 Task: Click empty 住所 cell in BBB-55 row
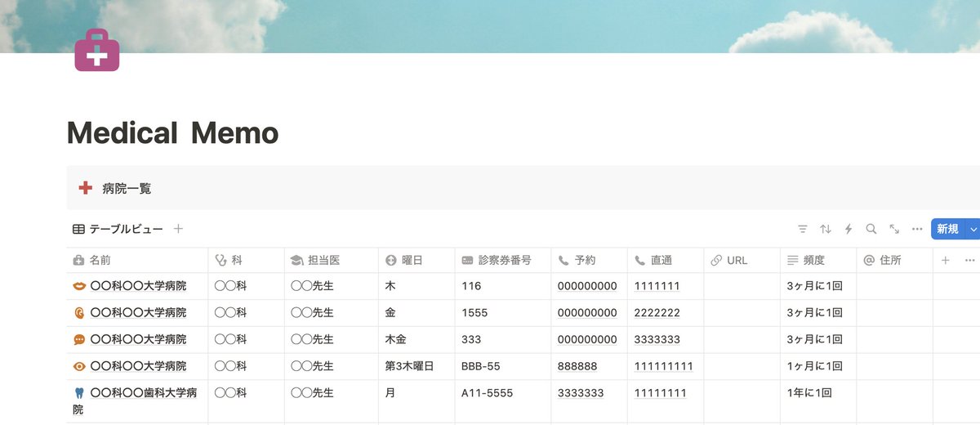[x=895, y=366]
